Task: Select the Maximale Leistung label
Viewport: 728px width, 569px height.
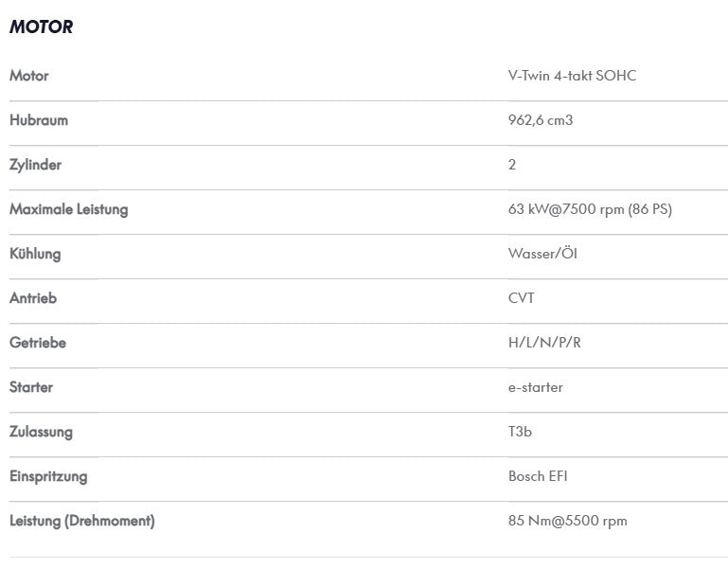Action: [x=69, y=209]
